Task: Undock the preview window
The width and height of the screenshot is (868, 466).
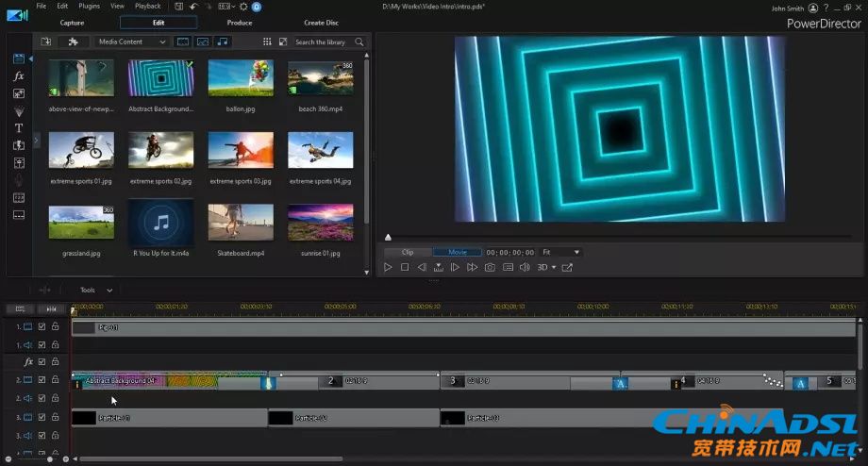Action: coord(567,268)
